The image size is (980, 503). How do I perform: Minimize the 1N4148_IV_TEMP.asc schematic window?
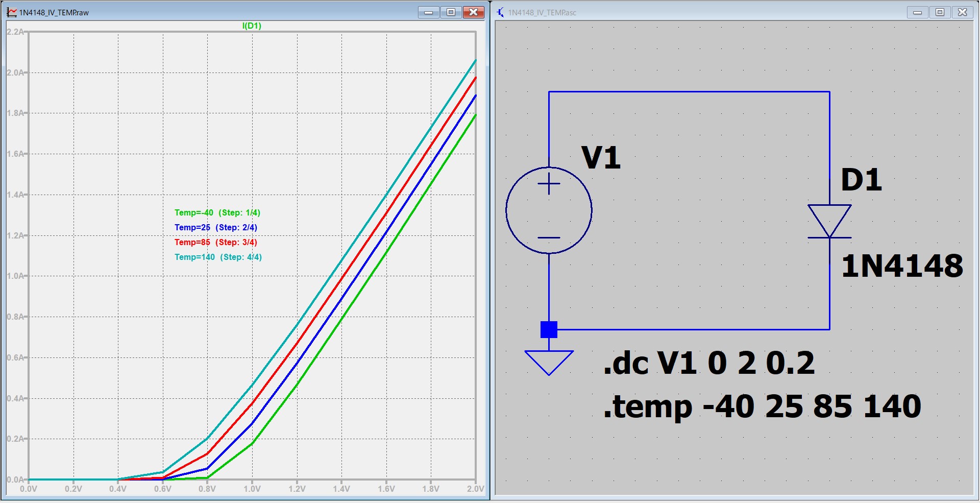click(x=917, y=12)
